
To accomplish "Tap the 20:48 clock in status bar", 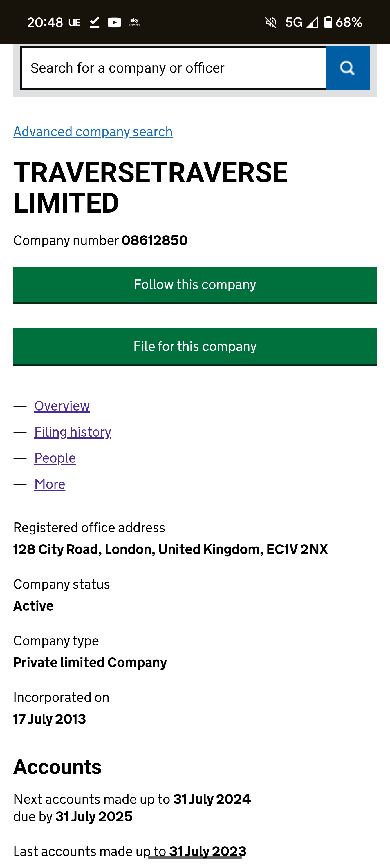I will pos(45,23).
